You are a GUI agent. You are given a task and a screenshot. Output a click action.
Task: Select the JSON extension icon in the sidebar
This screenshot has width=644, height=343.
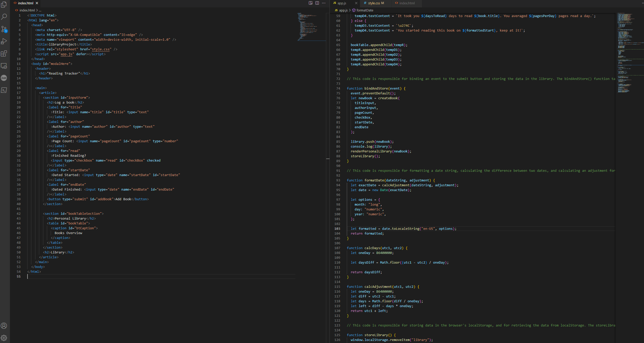[x=4, y=78]
